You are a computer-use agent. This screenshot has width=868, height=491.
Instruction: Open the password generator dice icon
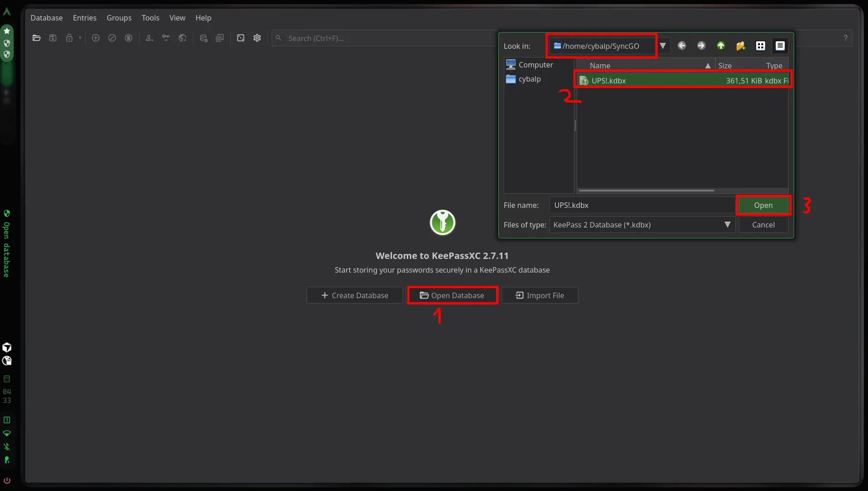pos(241,38)
